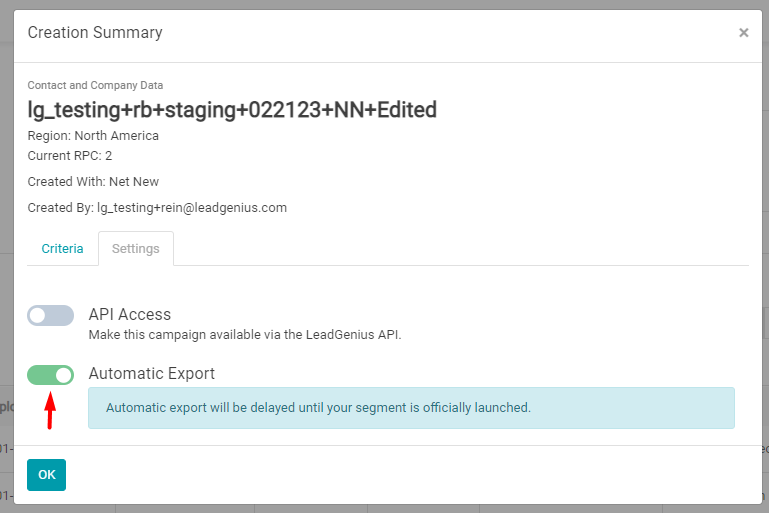
Task: Click the API Access label
Action: [x=130, y=314]
